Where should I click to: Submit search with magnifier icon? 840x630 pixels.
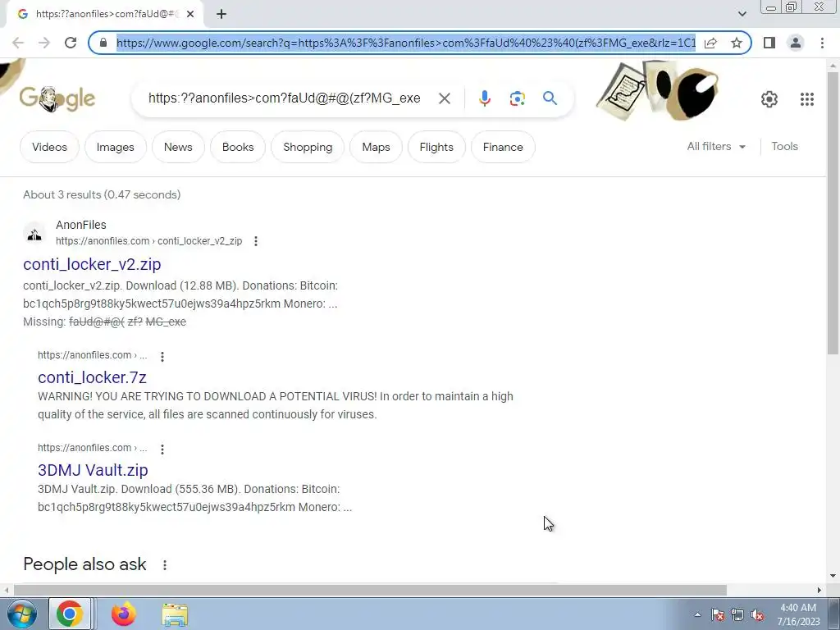pyautogui.click(x=550, y=98)
